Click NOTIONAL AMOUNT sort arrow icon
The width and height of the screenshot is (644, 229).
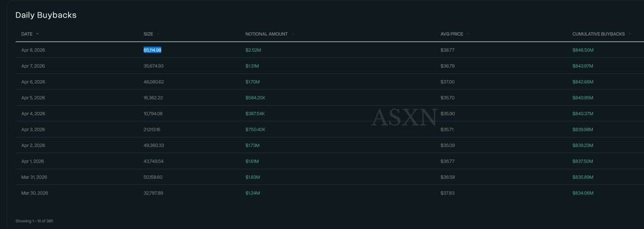coord(293,34)
